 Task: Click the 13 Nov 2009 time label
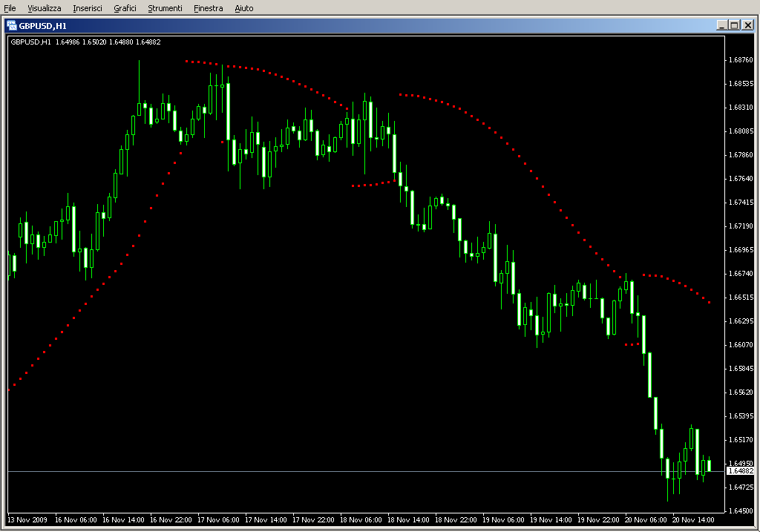click(27, 520)
